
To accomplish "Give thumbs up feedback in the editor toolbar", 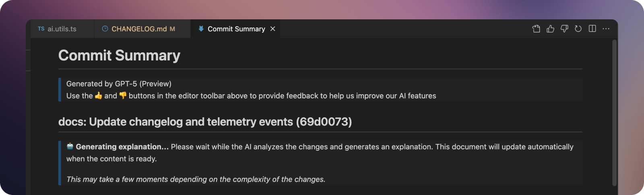I will [x=550, y=29].
